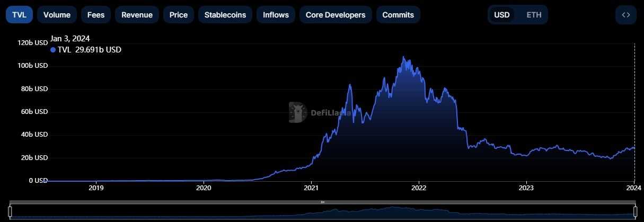Click the DefiLlama watermark logo in the chart
This screenshot has width=644, height=222.
pyautogui.click(x=298, y=112)
